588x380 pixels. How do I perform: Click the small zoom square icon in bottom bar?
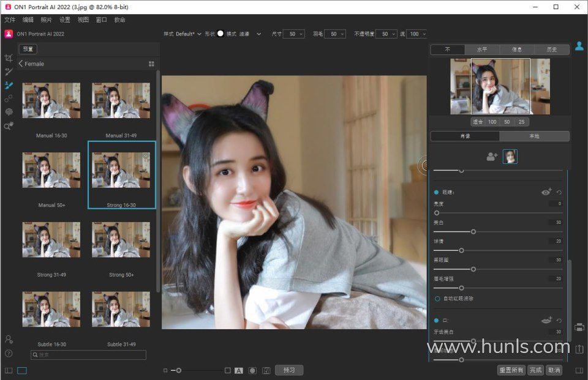coord(165,370)
